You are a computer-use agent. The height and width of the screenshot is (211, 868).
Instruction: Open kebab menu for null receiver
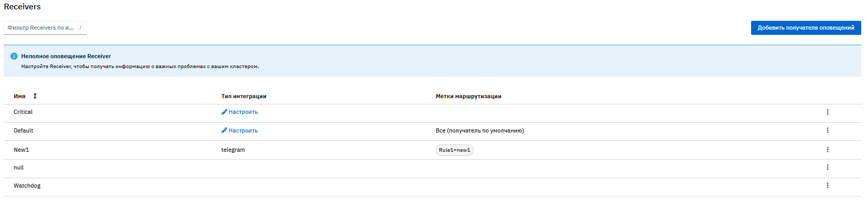click(827, 167)
